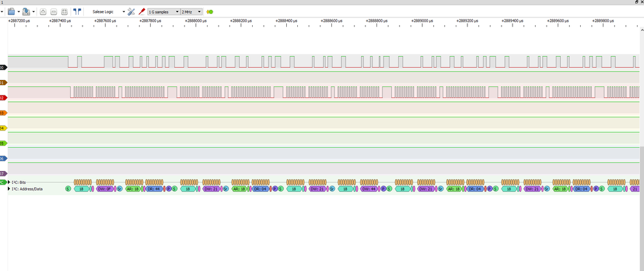Click the yellow channel 04 label
The height and width of the screenshot is (271, 644).
pos(3,128)
